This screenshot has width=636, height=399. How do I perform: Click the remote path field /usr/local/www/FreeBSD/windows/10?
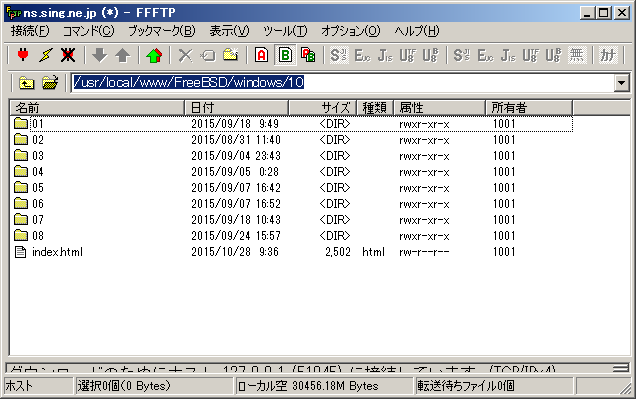click(x=343, y=83)
